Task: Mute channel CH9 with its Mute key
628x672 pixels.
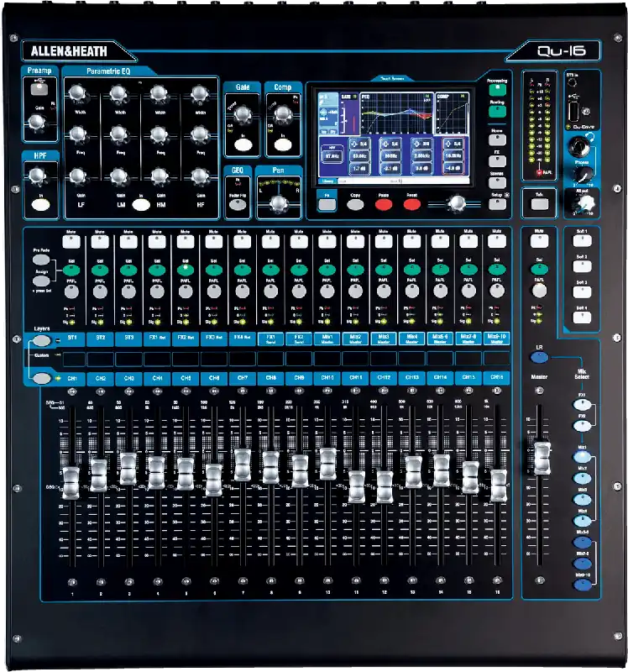Action: point(299,241)
